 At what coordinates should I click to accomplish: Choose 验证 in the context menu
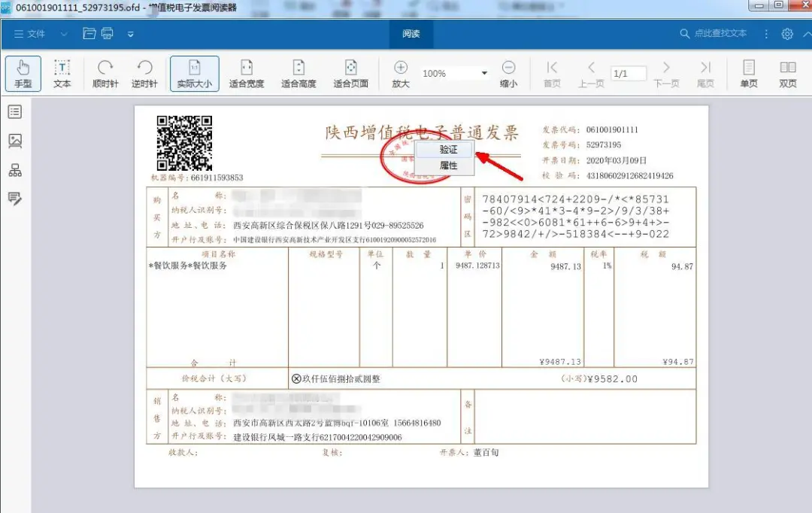447,149
